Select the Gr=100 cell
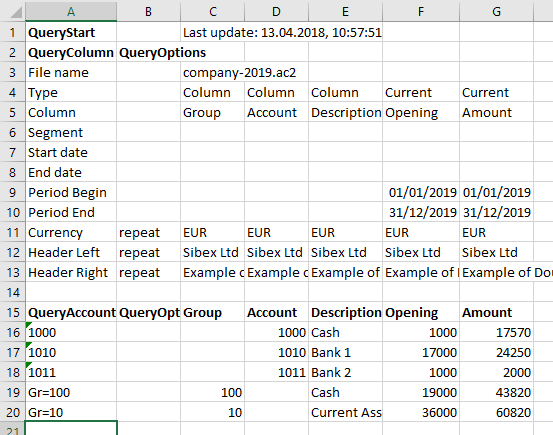 click(x=71, y=392)
